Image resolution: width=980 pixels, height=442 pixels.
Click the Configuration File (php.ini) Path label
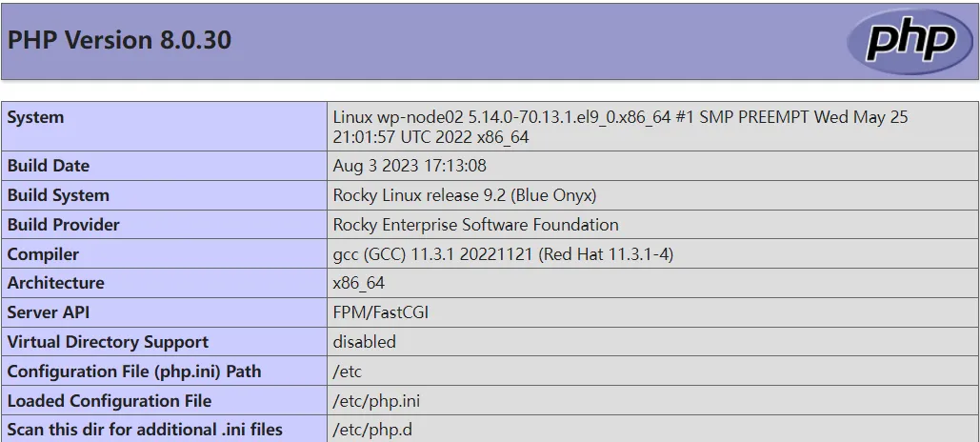point(134,372)
